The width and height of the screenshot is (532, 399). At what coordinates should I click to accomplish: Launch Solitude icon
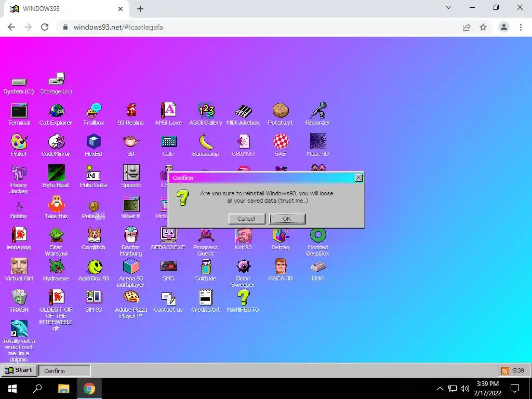point(206,267)
